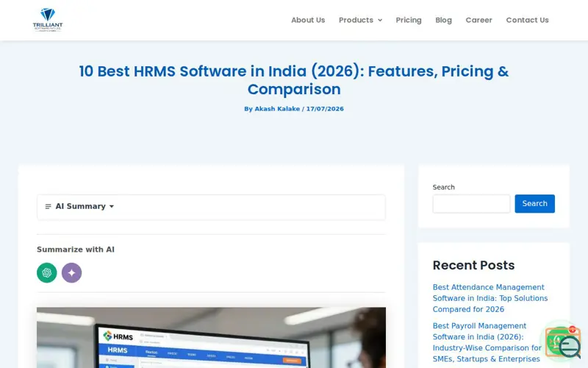The width and height of the screenshot is (588, 368).
Task: Expand the Products menu
Action: point(360,20)
